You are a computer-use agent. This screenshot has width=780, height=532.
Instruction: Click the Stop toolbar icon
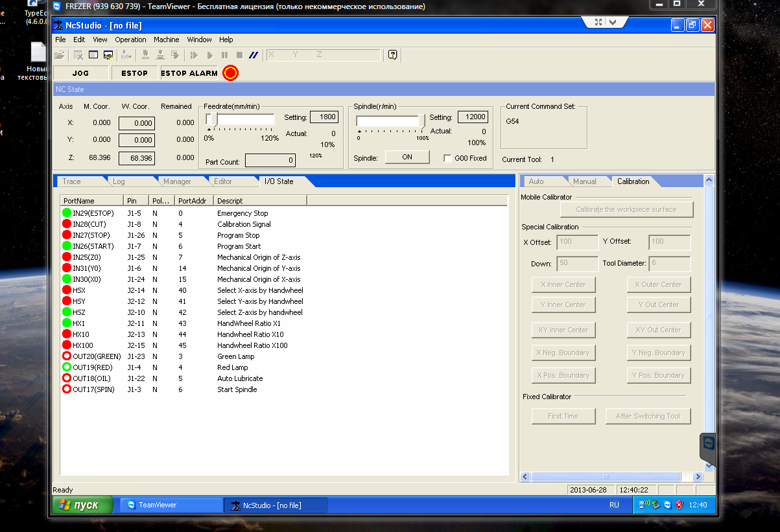239,55
